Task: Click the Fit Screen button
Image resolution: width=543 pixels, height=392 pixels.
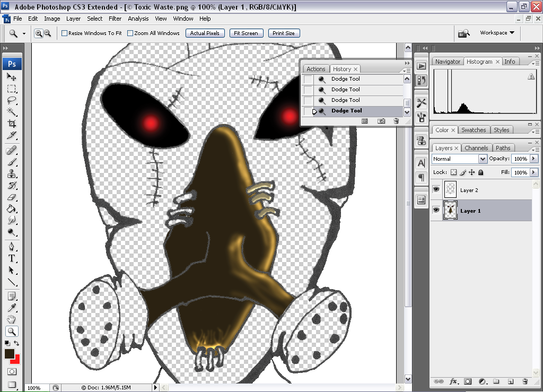Action: click(x=246, y=33)
